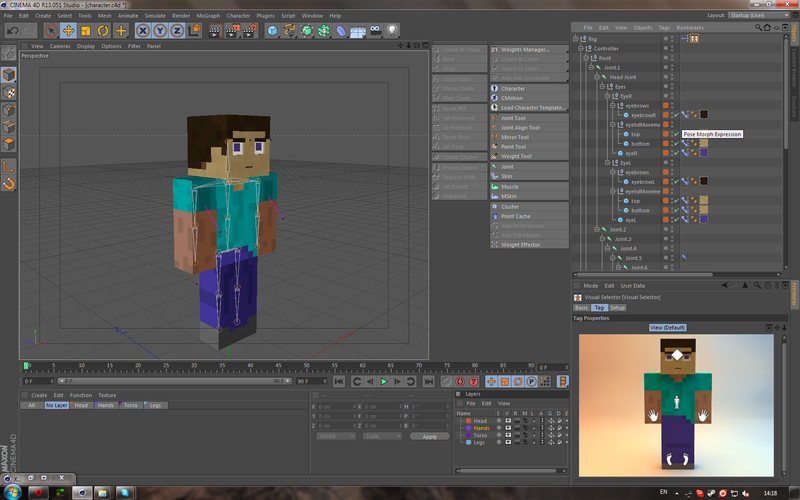Open the spline objects icon
Screen dimensions: 800x500
290,31
